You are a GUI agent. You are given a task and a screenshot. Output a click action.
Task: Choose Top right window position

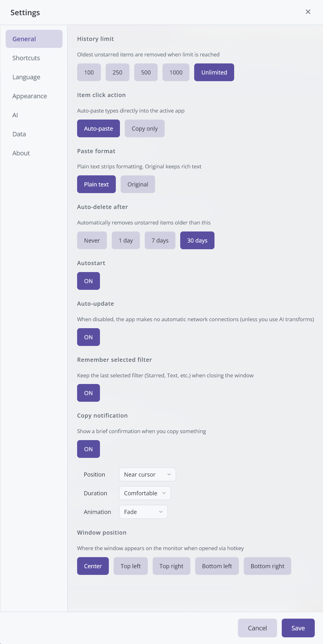pyautogui.click(x=171, y=566)
